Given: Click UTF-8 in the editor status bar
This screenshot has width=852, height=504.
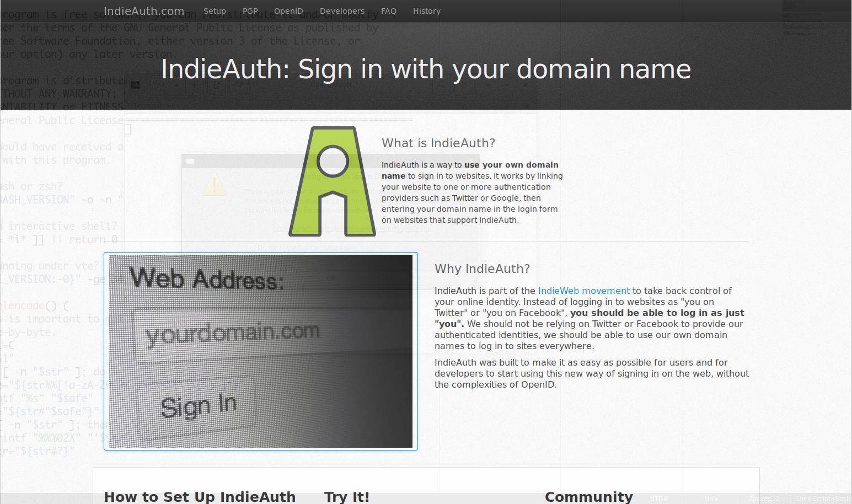Looking at the screenshot, I should [x=660, y=498].
